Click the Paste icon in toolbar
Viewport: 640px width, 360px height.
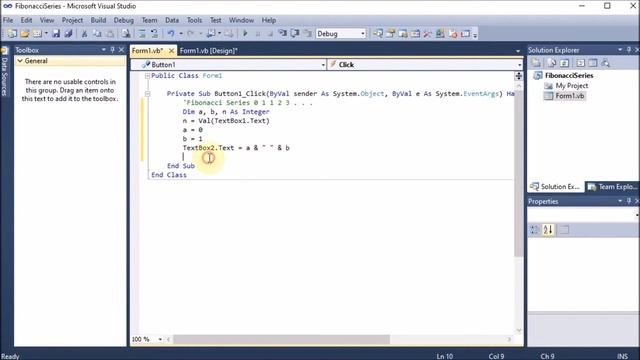110,34
